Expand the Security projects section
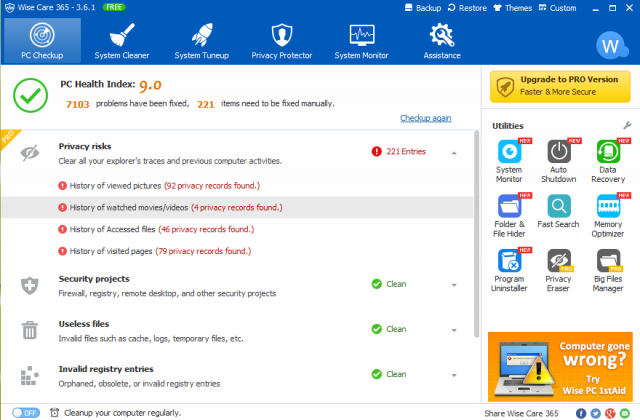Screen dimensions: 640x420 (454, 285)
